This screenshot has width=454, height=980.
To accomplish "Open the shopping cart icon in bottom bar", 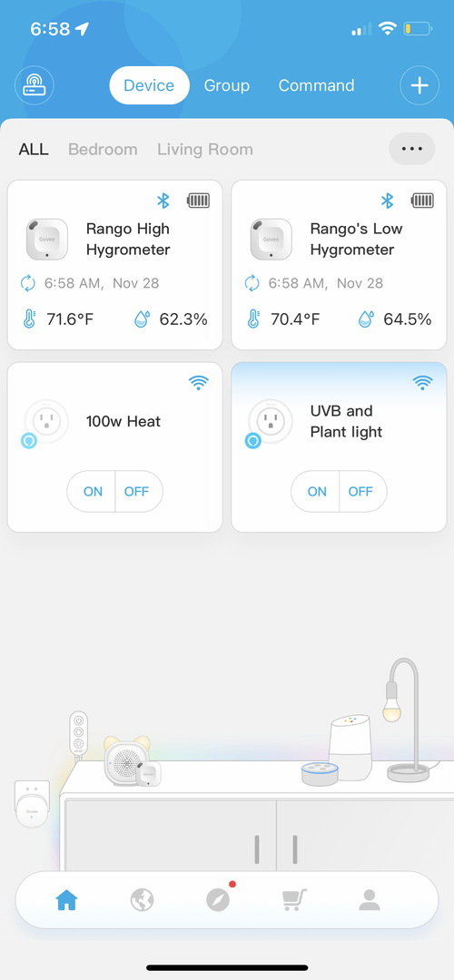I will pyautogui.click(x=294, y=900).
